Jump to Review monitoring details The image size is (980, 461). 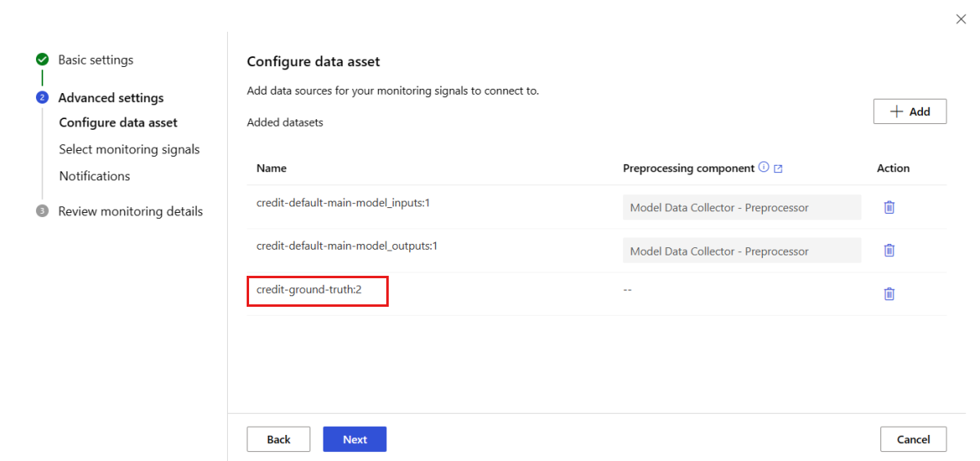131,211
